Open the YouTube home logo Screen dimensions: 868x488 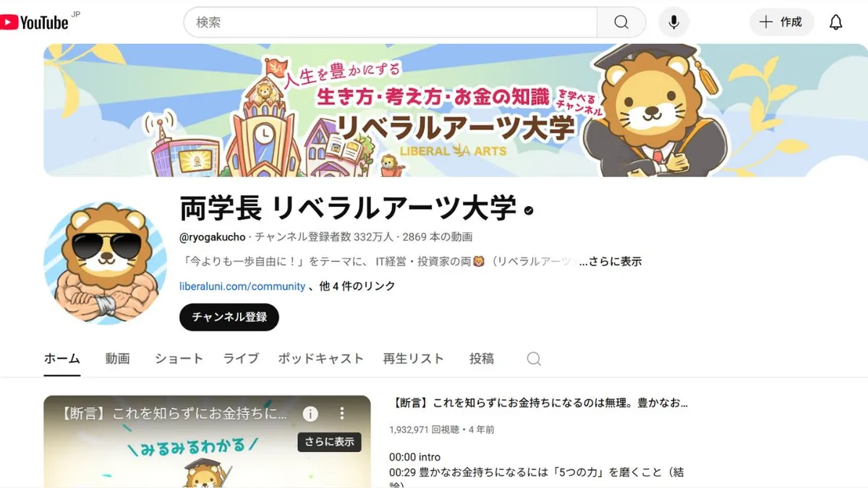[35, 22]
